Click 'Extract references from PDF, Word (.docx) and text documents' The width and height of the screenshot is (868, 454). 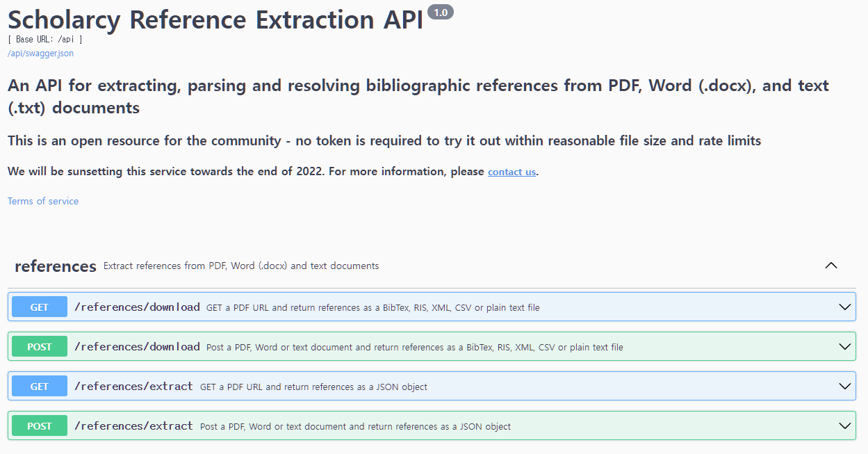click(x=241, y=266)
